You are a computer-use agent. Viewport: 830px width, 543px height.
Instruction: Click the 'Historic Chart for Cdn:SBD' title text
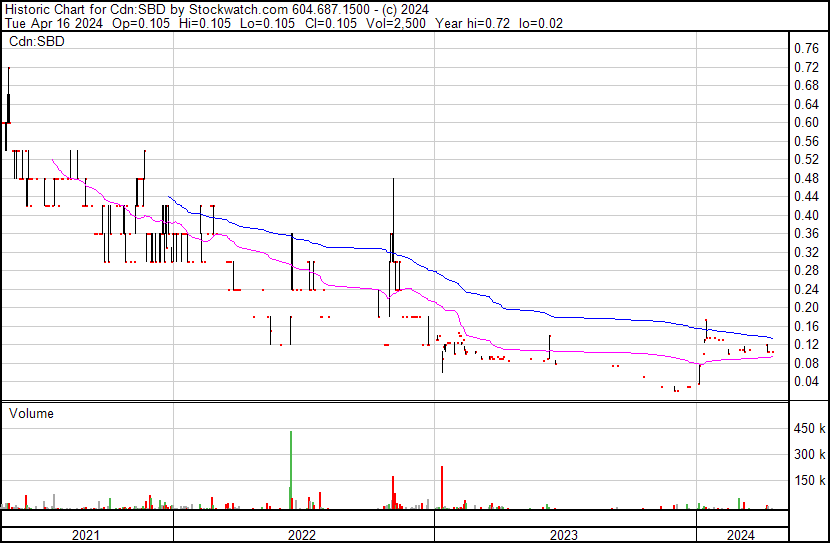87,10
